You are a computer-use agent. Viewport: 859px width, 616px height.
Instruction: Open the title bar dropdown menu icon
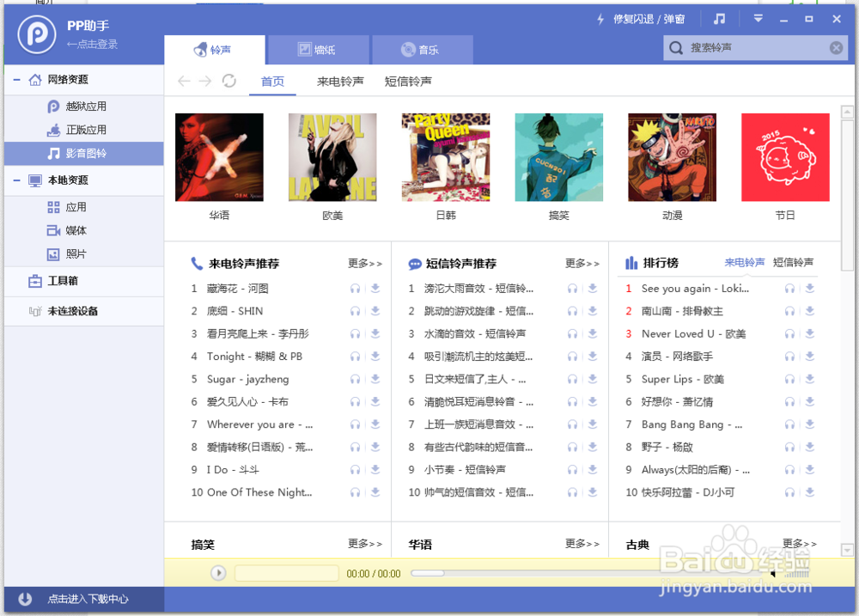(x=758, y=19)
